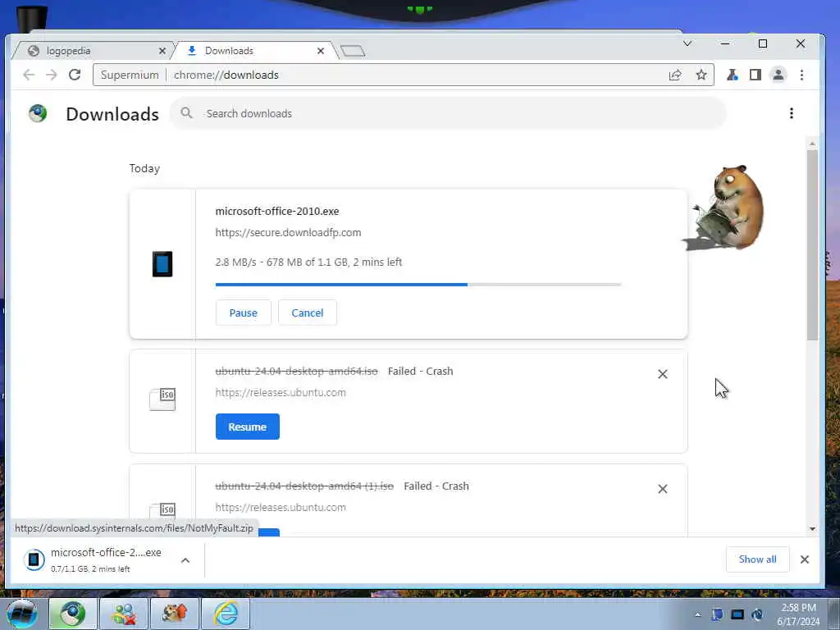Click the search magnifier icon
This screenshot has width=840, height=630.
(x=186, y=113)
